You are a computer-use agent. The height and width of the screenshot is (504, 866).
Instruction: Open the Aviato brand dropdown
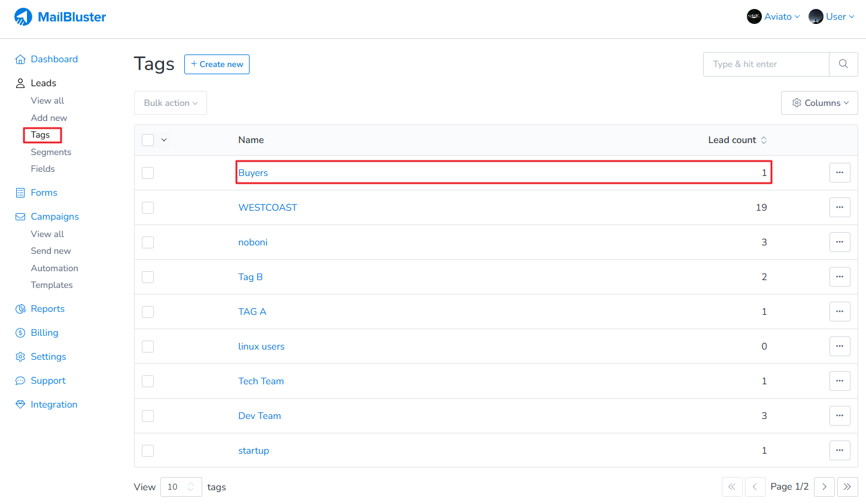tap(773, 17)
